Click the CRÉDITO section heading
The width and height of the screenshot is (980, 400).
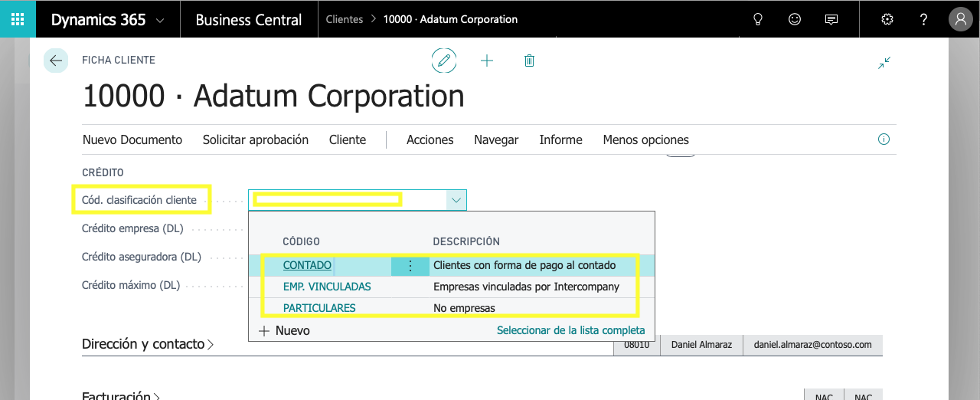pyautogui.click(x=103, y=172)
